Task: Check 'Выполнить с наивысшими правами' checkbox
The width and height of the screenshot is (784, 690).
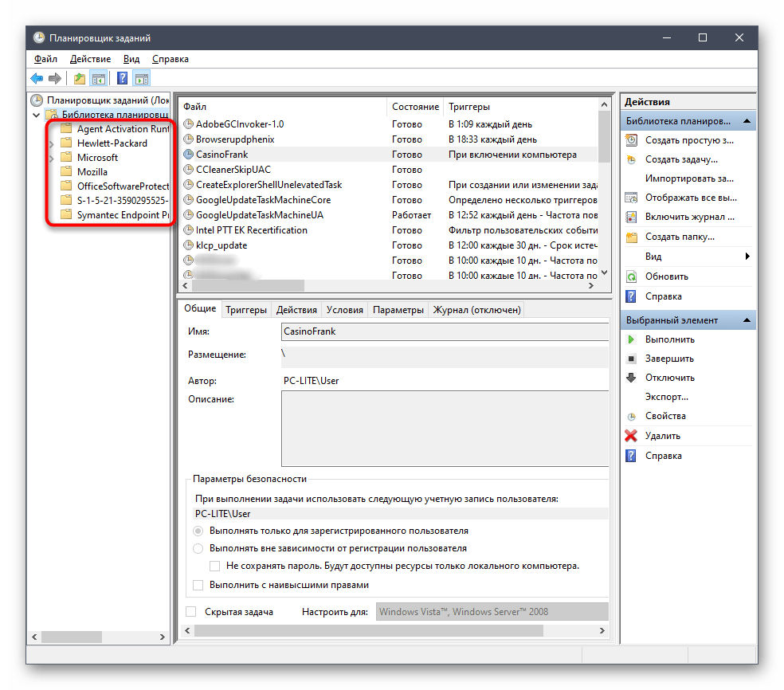Action: (x=198, y=585)
